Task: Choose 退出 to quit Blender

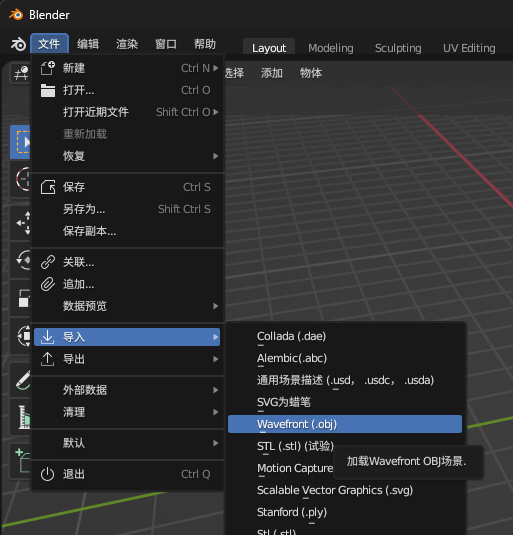Action: [127, 474]
